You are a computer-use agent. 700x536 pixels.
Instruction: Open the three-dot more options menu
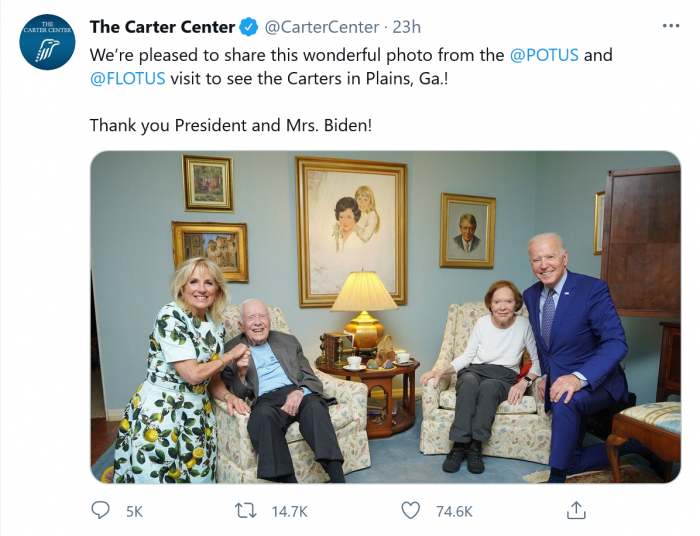click(x=670, y=26)
